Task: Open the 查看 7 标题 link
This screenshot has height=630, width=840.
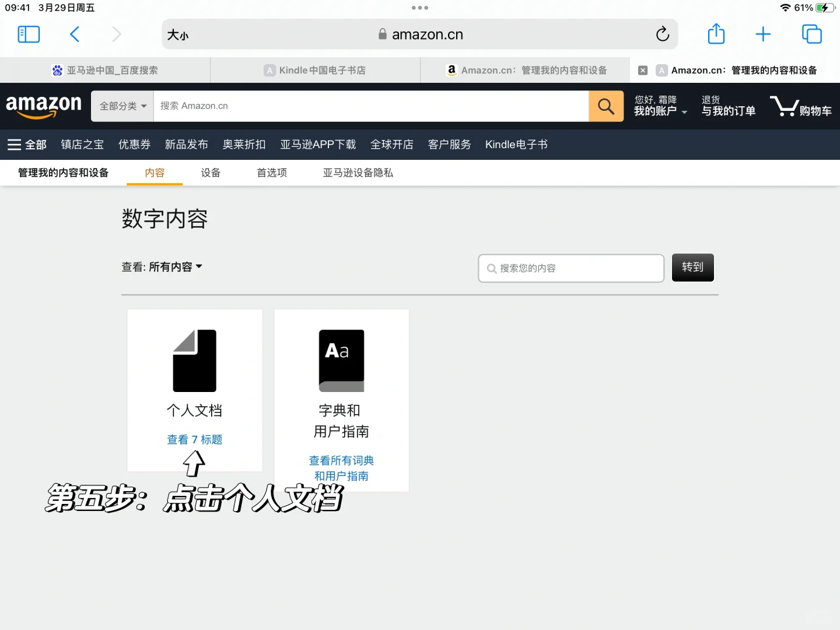Action: 195,440
